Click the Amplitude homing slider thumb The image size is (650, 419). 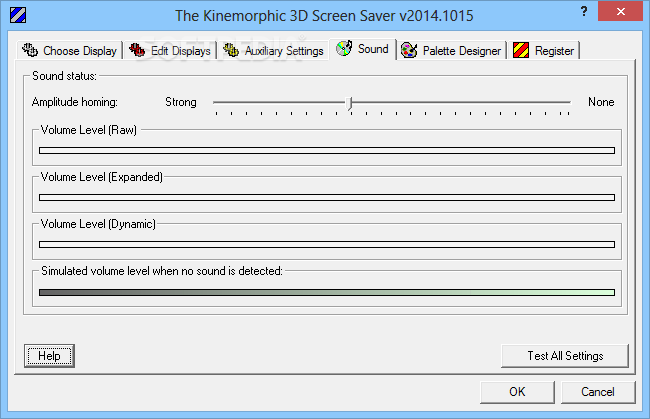pos(349,103)
